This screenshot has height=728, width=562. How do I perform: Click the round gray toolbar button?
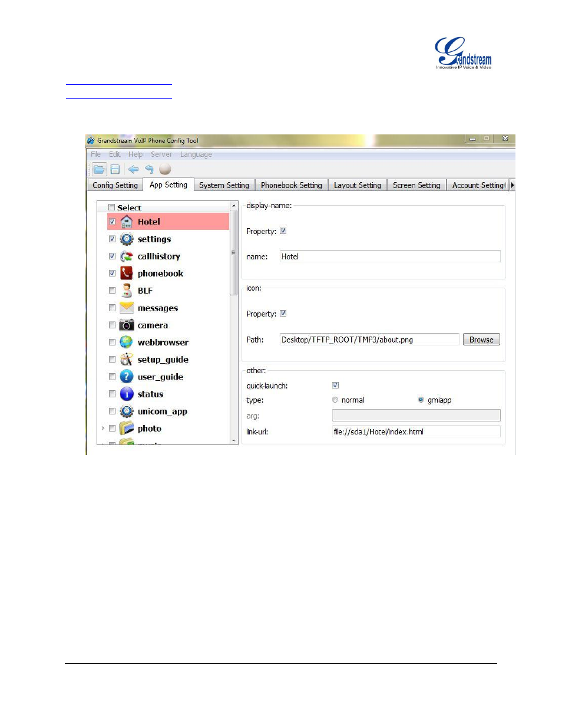coord(165,169)
